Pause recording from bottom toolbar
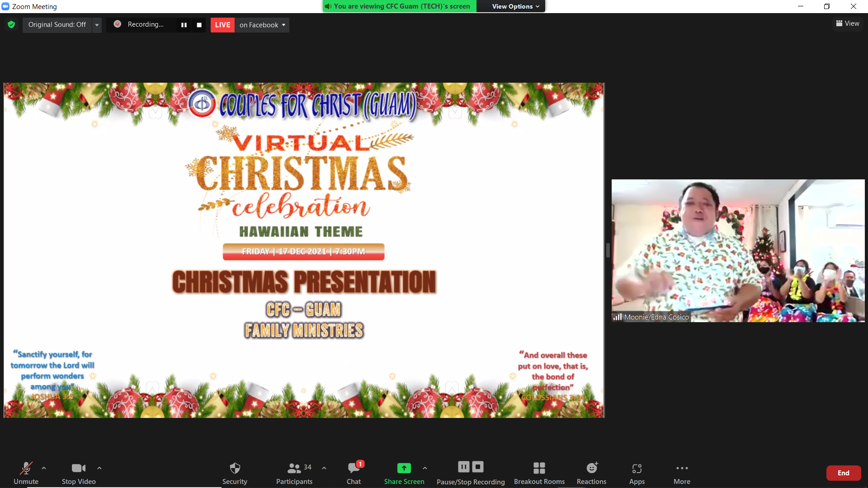The height and width of the screenshot is (488, 868). click(x=464, y=467)
